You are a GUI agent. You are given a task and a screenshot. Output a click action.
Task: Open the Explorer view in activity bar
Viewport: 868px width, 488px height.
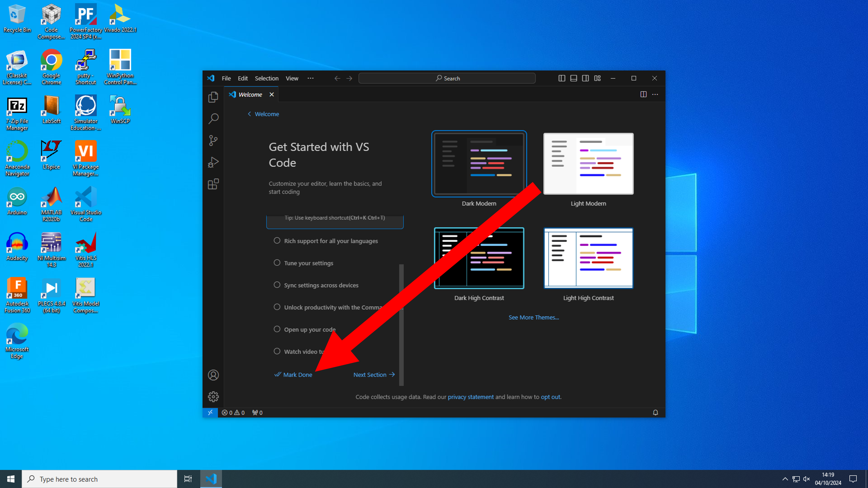click(x=213, y=97)
